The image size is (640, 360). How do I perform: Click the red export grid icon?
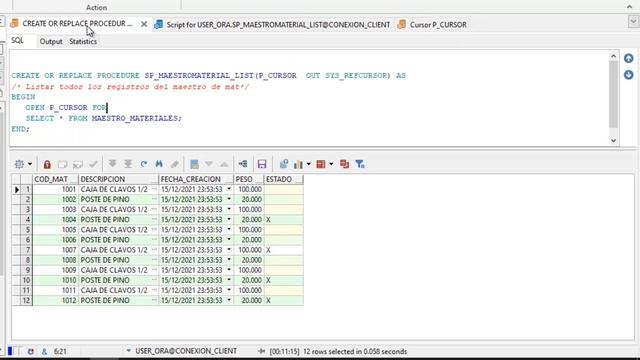[321, 164]
